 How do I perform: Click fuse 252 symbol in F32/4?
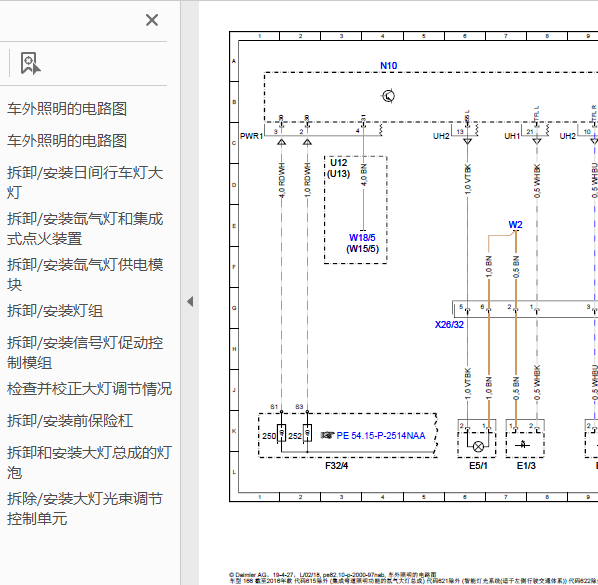(307, 433)
